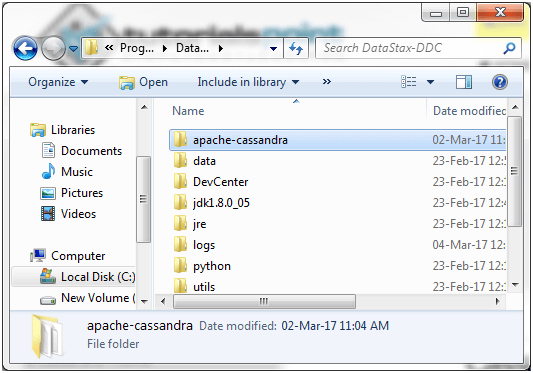Image resolution: width=533 pixels, height=373 pixels.
Task: Click the folder icon in the address bar
Action: [91, 48]
